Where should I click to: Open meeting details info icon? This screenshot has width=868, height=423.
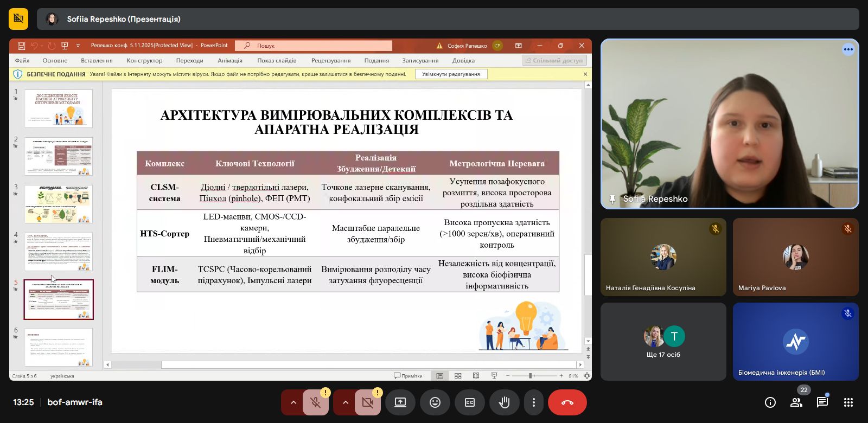click(770, 402)
